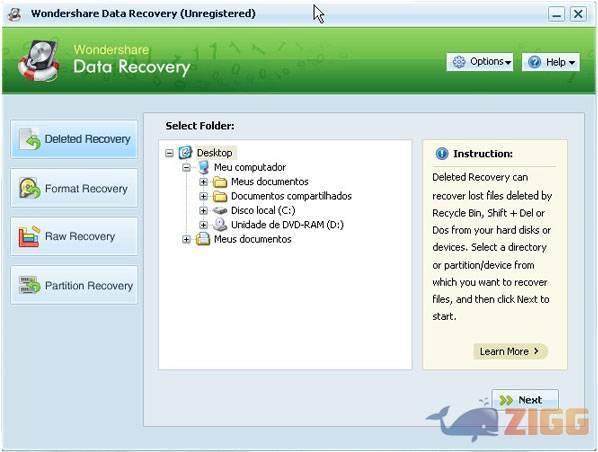The image size is (598, 452).
Task: Select Meu computador in folder tree
Action: pos(250,167)
